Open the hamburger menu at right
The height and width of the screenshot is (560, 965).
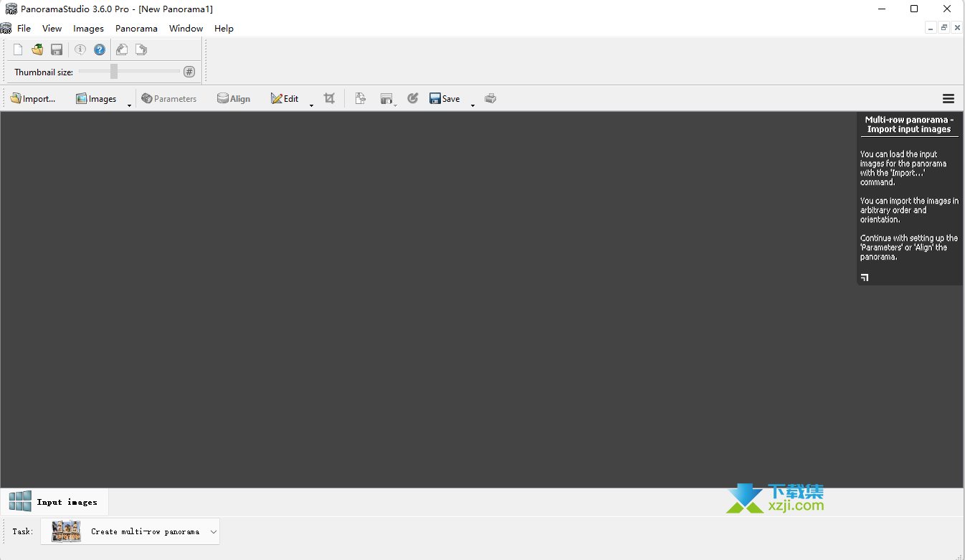tap(948, 98)
